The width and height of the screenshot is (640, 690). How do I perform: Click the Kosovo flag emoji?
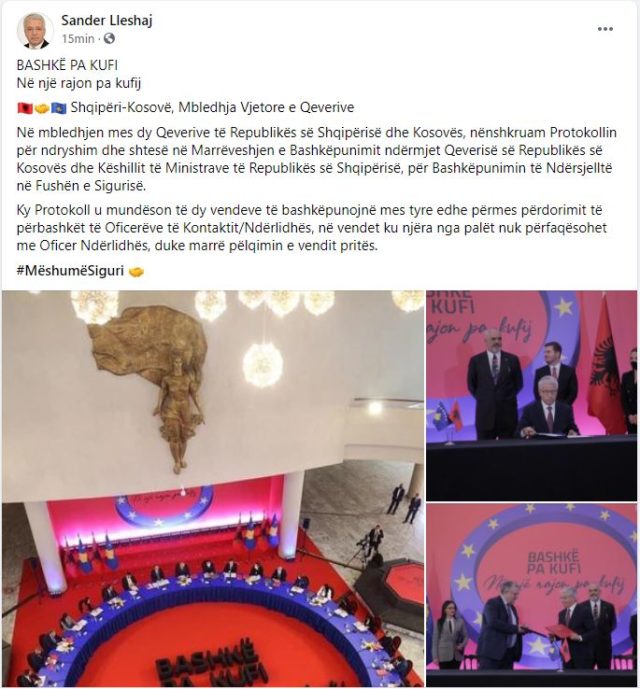tap(59, 108)
